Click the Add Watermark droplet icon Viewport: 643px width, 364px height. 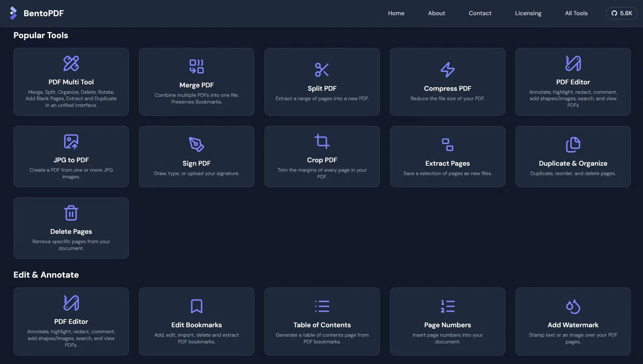pyautogui.click(x=572, y=306)
